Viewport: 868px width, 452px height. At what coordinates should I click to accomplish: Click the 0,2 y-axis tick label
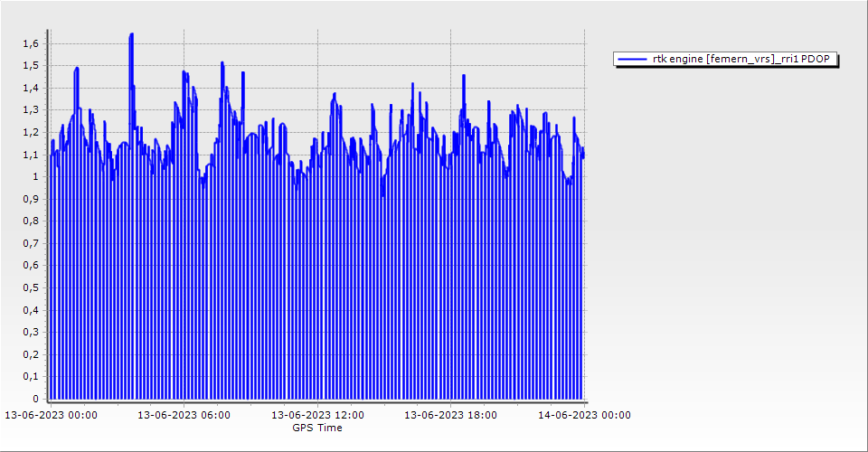(x=32, y=354)
